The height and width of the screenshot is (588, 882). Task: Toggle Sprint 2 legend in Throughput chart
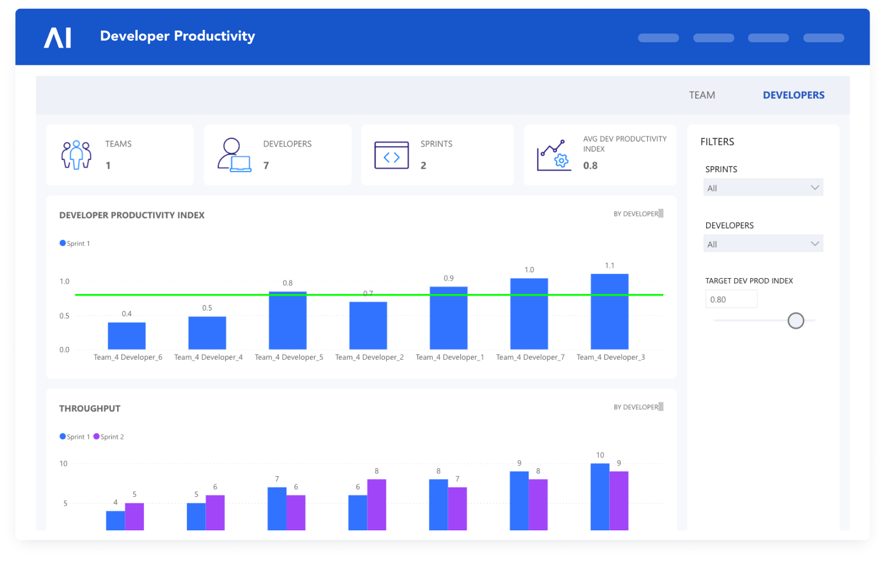pyautogui.click(x=109, y=437)
